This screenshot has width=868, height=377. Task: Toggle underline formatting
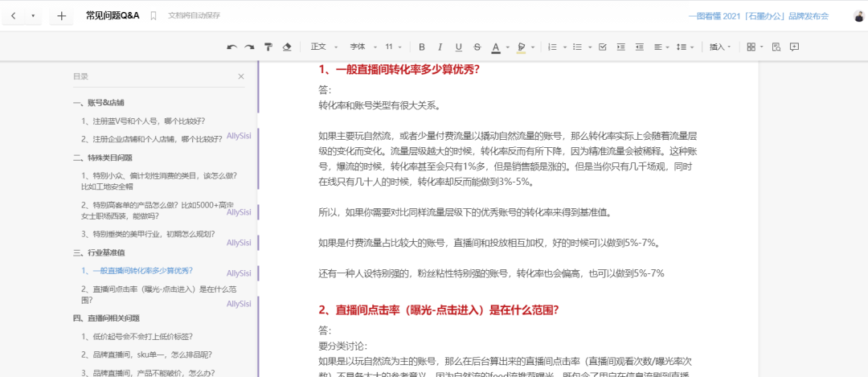(458, 47)
